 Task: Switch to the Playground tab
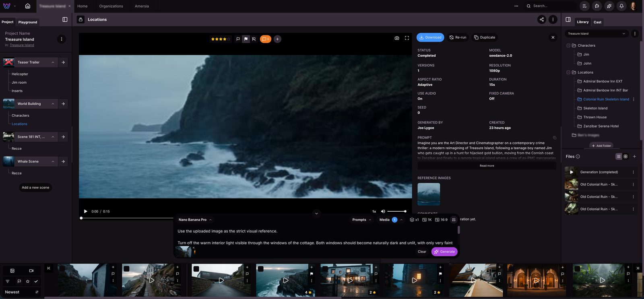(x=28, y=22)
